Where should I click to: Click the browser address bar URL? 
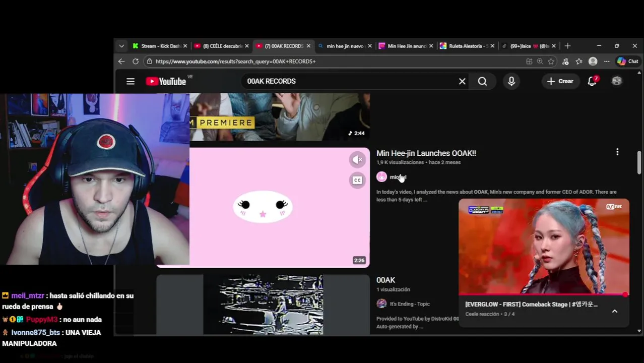click(x=236, y=61)
